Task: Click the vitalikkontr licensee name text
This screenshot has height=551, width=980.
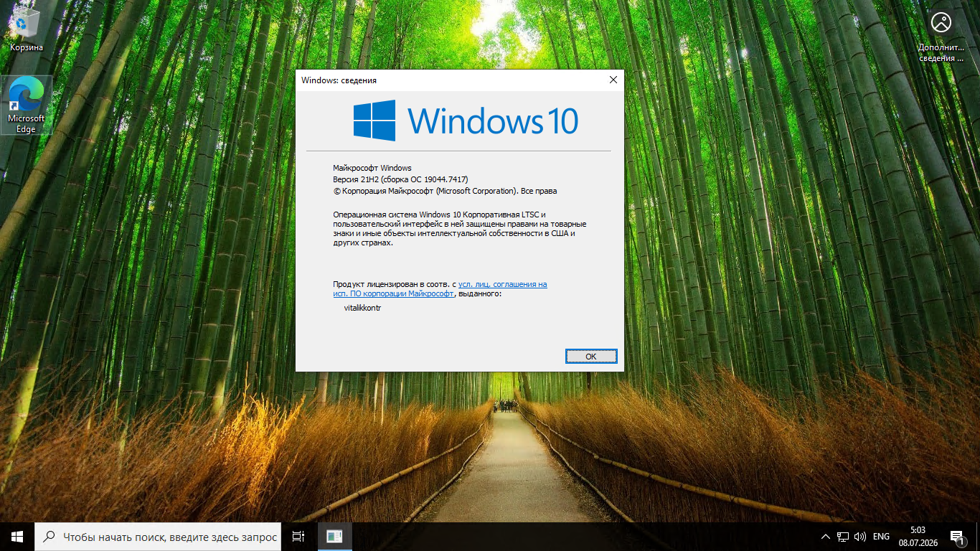Action: pyautogui.click(x=362, y=308)
